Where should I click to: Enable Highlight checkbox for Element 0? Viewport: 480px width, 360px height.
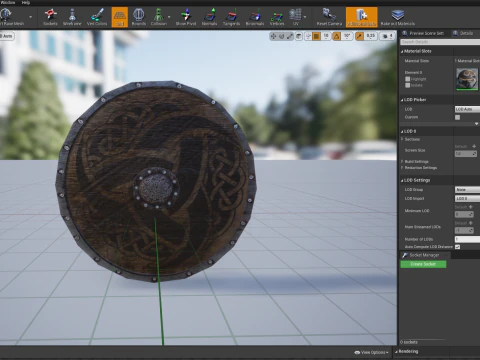coord(408,79)
